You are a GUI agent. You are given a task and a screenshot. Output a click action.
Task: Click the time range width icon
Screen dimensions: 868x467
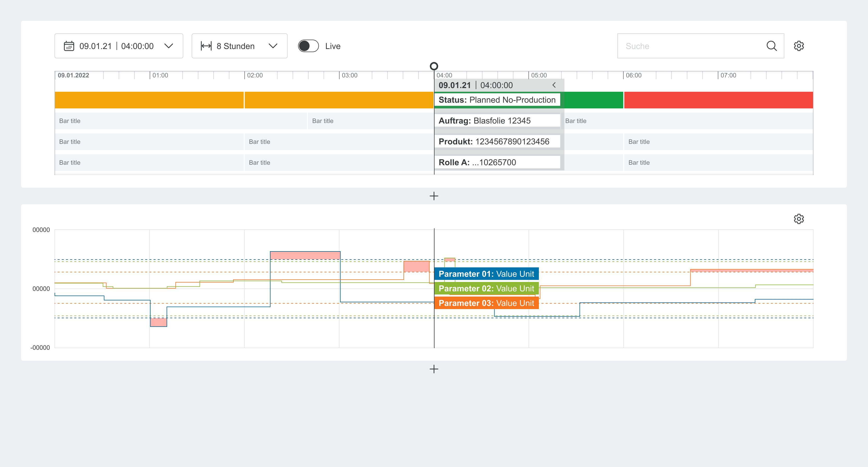[x=206, y=46]
